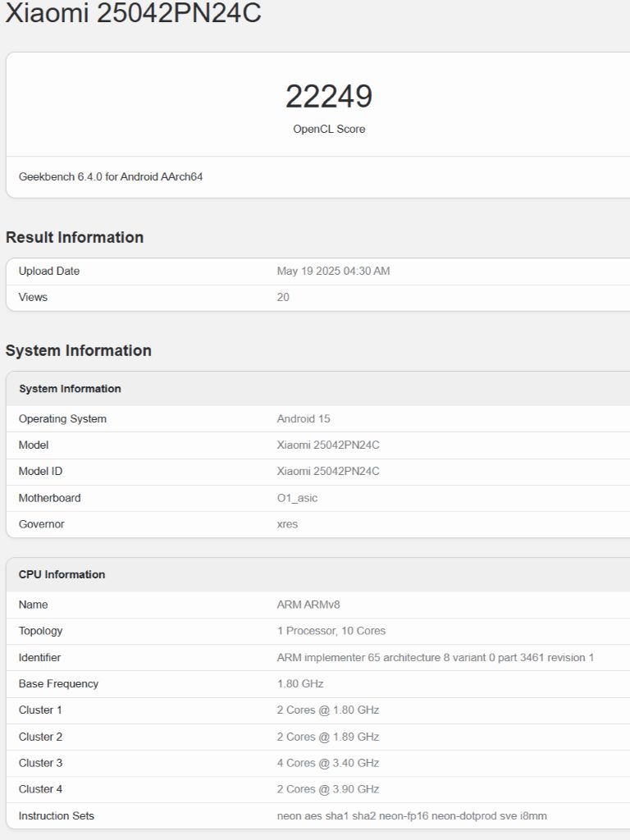
Task: Select the Android 15 operating system value
Action: pos(304,419)
